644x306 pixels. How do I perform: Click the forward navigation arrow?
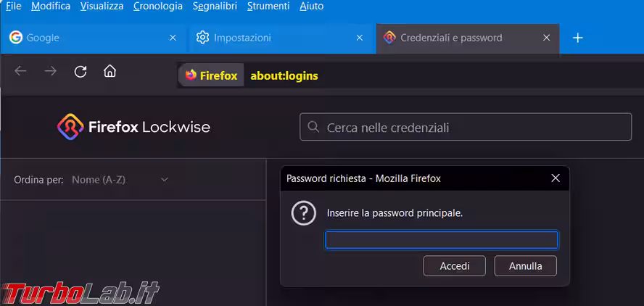click(x=50, y=71)
